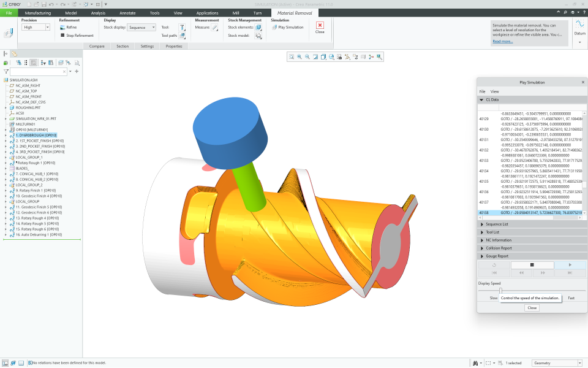588x368 pixels.
Task: Click Close button at bottom of dialog
Action: (532, 308)
